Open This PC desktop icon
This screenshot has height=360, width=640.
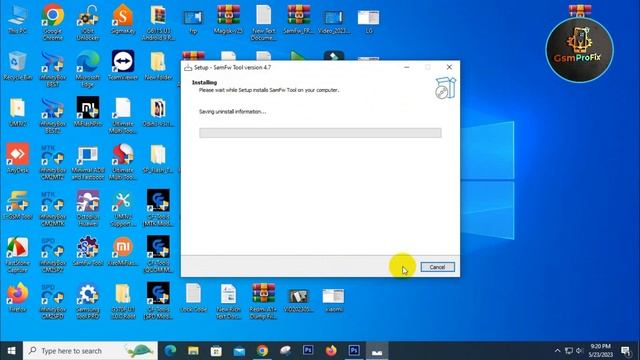click(x=18, y=20)
